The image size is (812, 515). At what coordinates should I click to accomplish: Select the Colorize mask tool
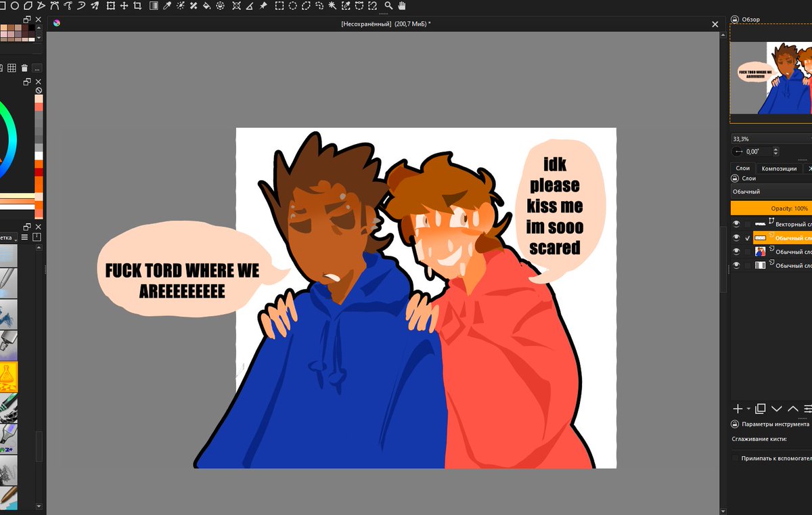click(x=180, y=5)
